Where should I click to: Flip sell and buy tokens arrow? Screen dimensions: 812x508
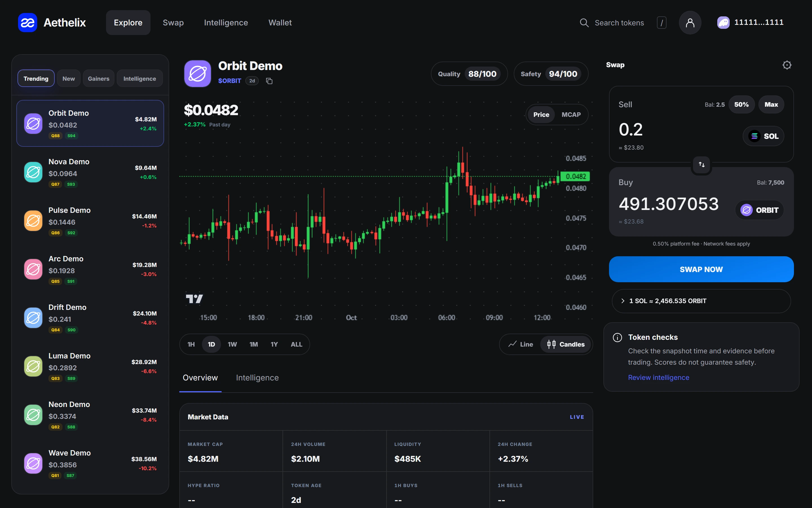pyautogui.click(x=701, y=165)
